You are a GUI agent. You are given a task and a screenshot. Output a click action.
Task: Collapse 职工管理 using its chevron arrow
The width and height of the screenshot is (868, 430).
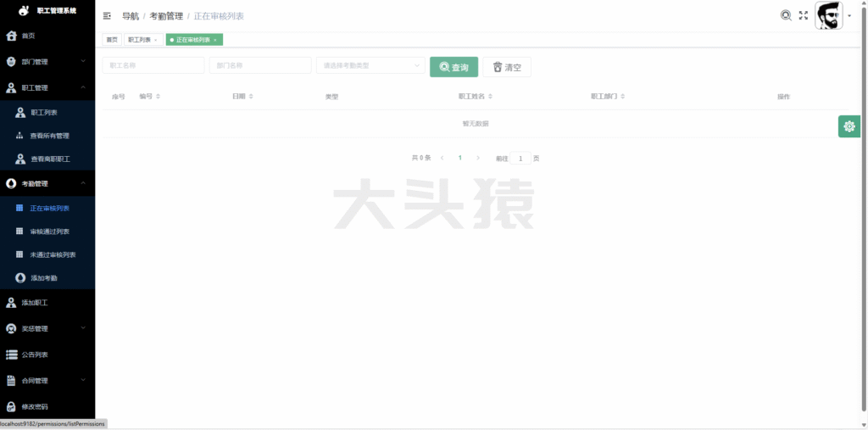point(83,87)
